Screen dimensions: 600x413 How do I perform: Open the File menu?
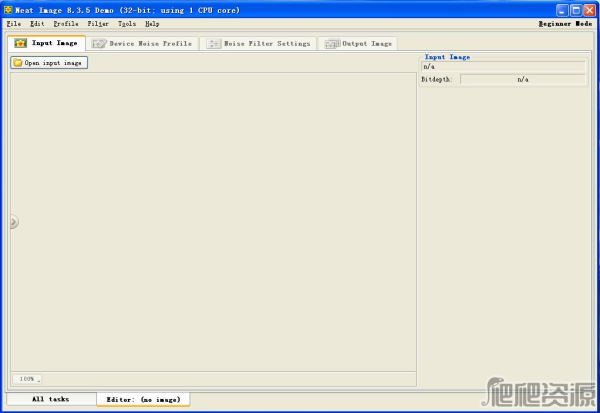tap(13, 23)
